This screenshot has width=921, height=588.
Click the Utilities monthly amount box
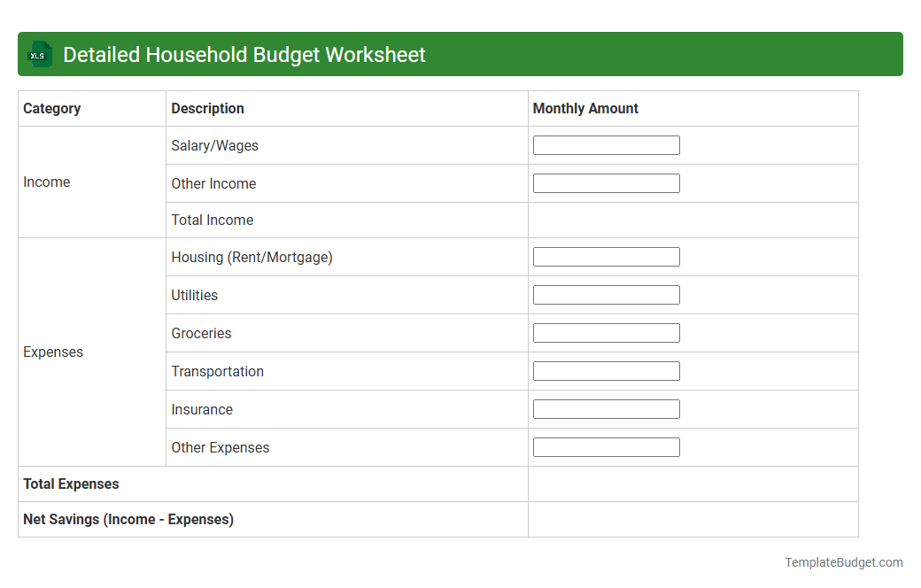click(606, 294)
